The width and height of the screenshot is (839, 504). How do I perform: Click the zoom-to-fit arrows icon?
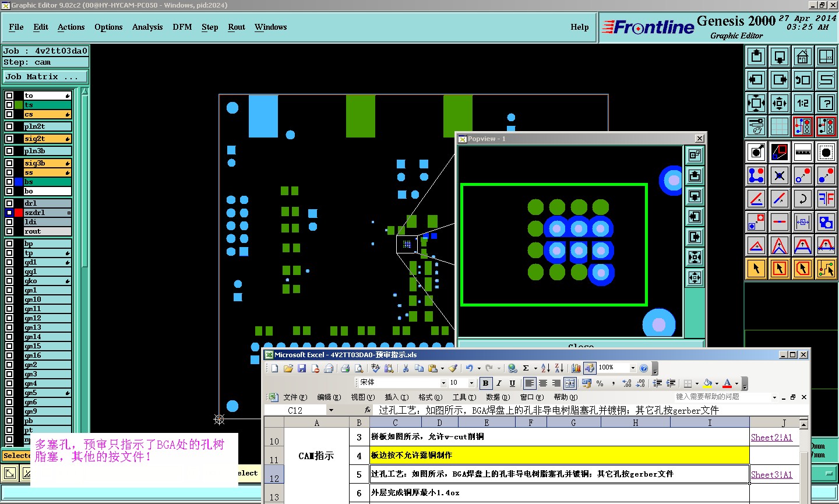tap(756, 103)
